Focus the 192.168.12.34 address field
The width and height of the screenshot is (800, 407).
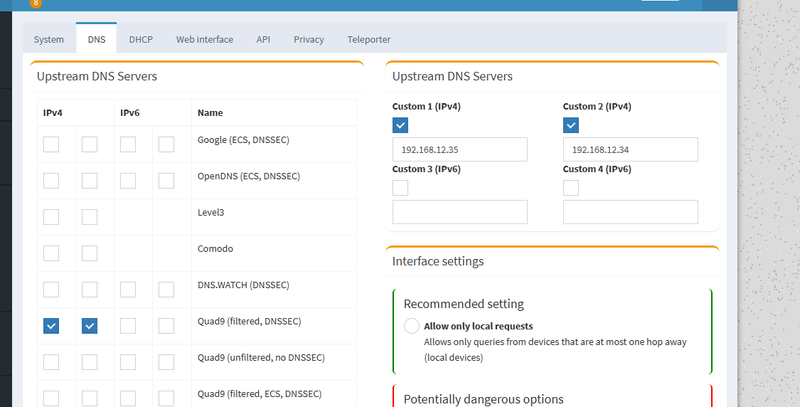click(x=630, y=150)
